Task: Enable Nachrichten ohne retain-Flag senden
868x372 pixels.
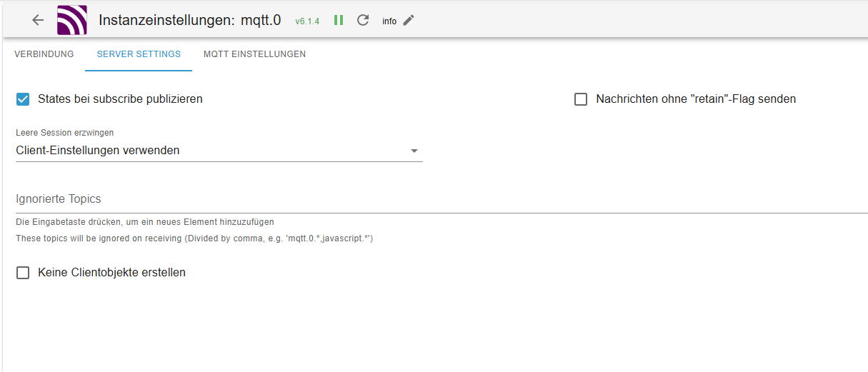Action: click(581, 99)
